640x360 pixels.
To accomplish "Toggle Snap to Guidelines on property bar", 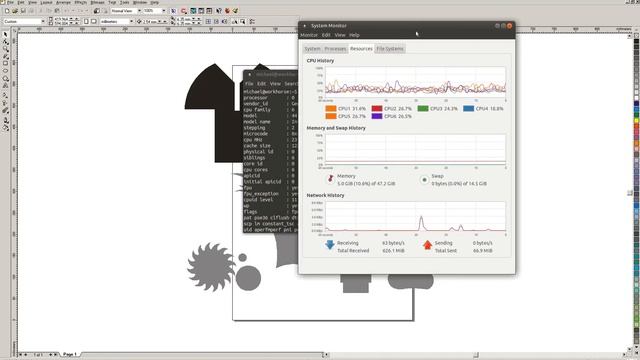I will click(216, 21).
